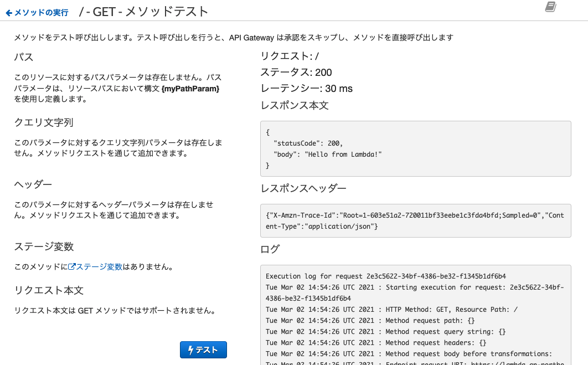Select the レスポンス本文 JSON box

415,148
